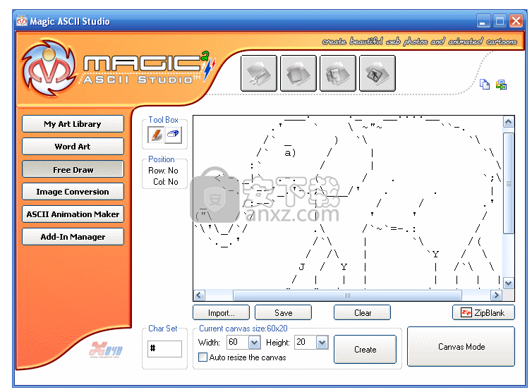Click the second toolbar icon showing stacked pages
The height and width of the screenshot is (392, 532).
click(298, 73)
